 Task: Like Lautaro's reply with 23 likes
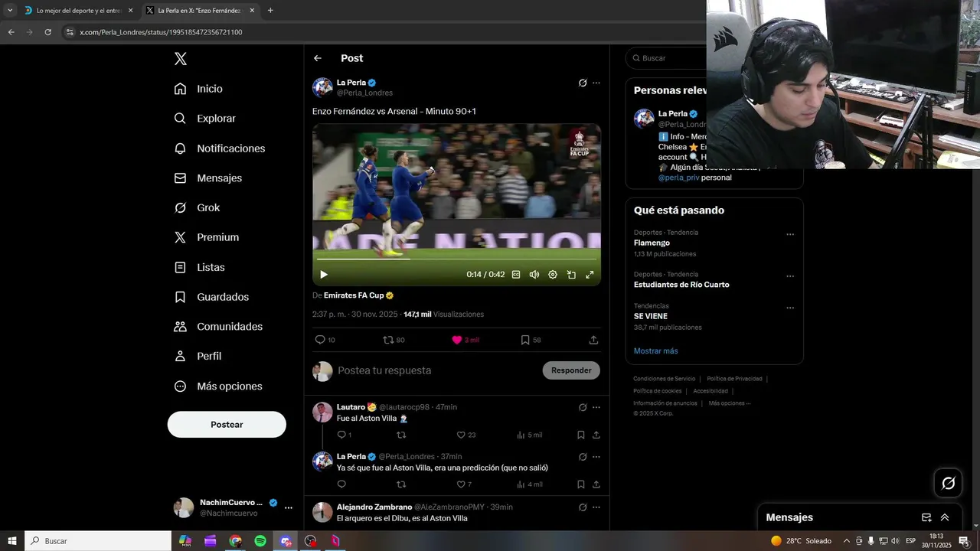click(x=466, y=435)
